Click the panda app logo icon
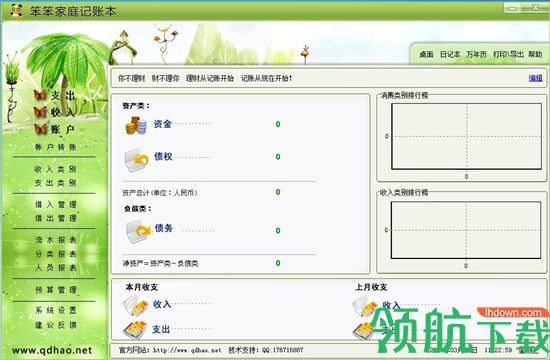 click(x=16, y=11)
